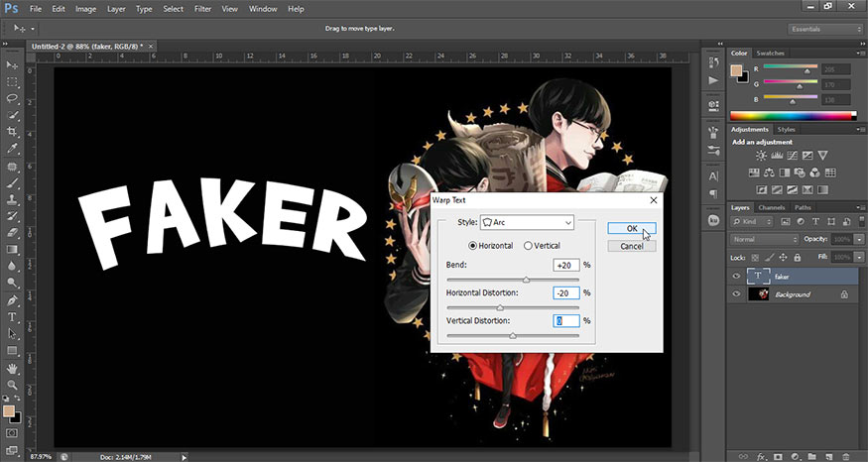
Task: Open the Kind layer filter dropdown
Action: coord(752,221)
